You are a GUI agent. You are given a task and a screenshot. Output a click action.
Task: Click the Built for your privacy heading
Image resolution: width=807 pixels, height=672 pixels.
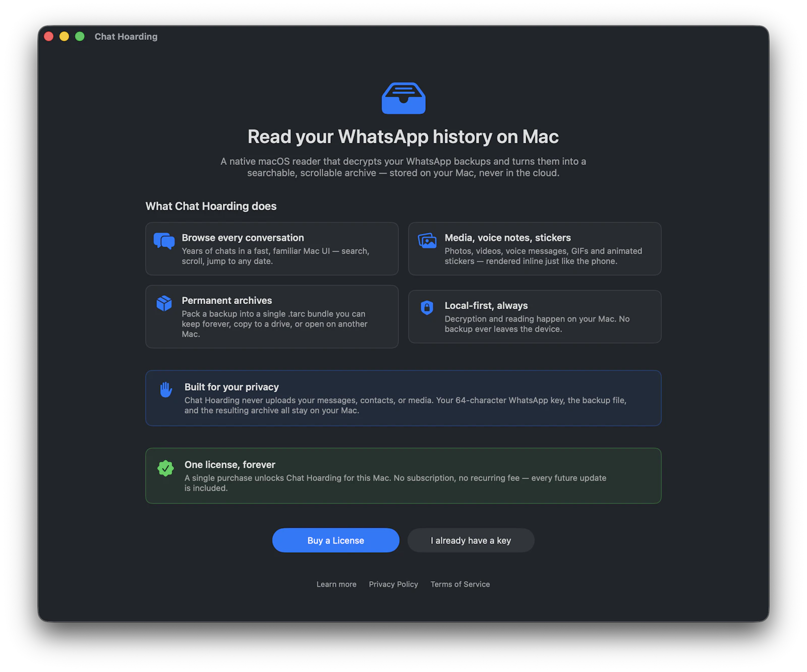coord(232,387)
